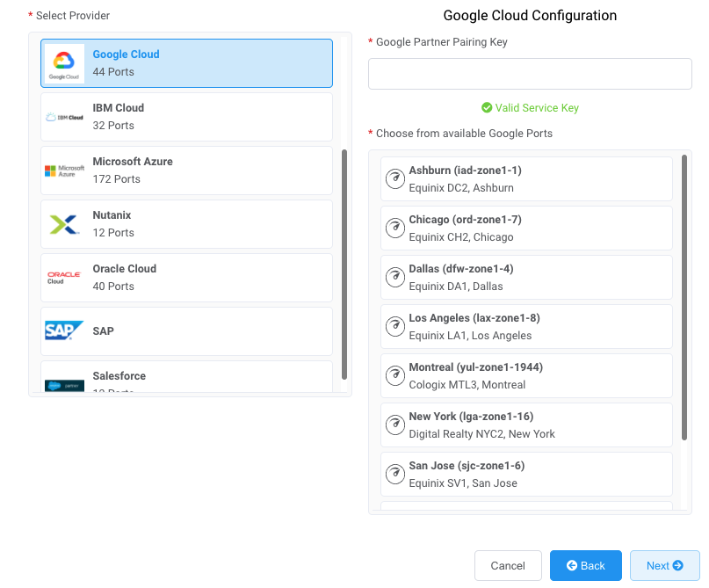Pick the Microsoft Azure provider entry

coord(187,171)
